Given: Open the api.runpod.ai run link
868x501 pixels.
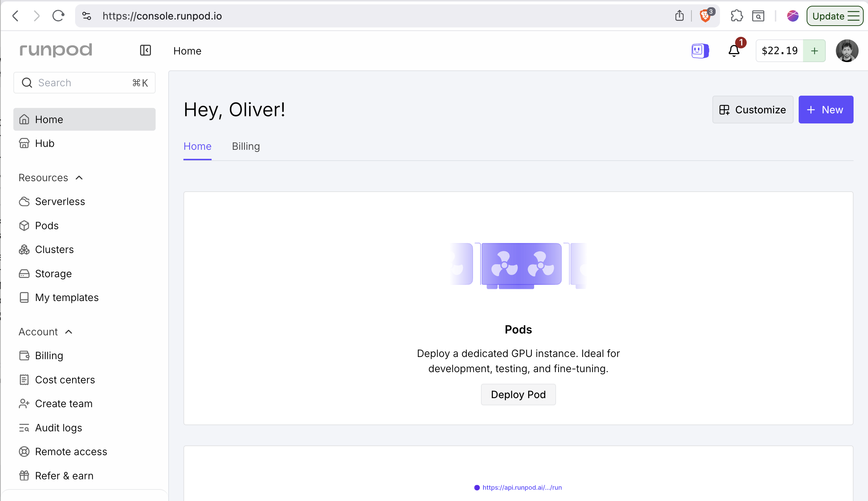Looking at the screenshot, I should coord(522,488).
